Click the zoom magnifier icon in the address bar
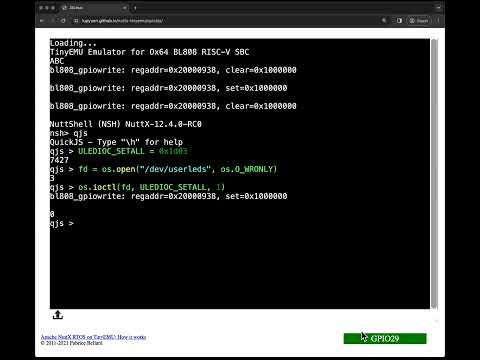Image resolution: width=480 pixels, height=360 pixels. coord(384,21)
